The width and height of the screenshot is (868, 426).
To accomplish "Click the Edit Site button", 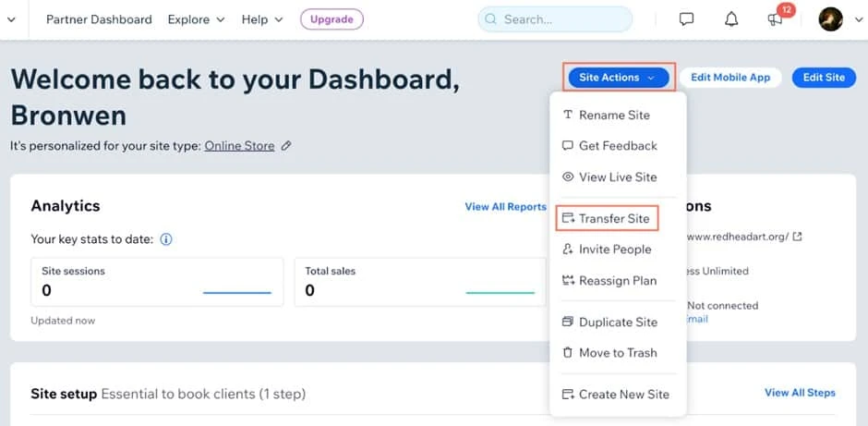I will 824,78.
